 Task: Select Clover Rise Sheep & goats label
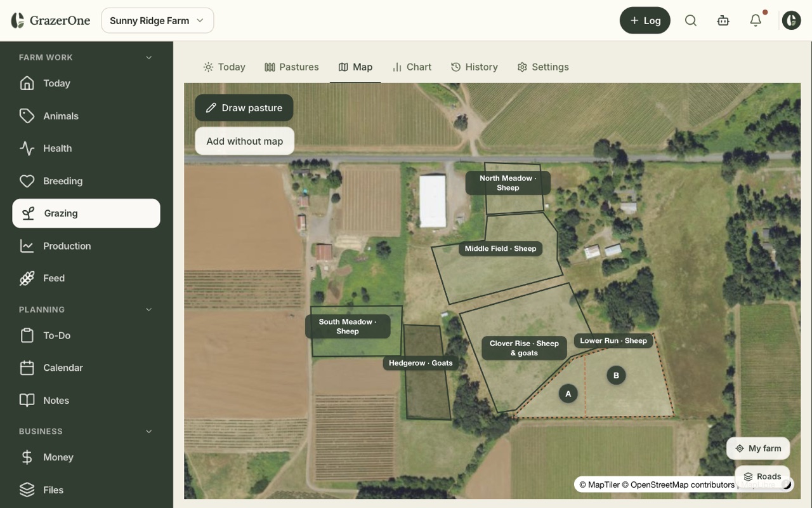tap(524, 348)
